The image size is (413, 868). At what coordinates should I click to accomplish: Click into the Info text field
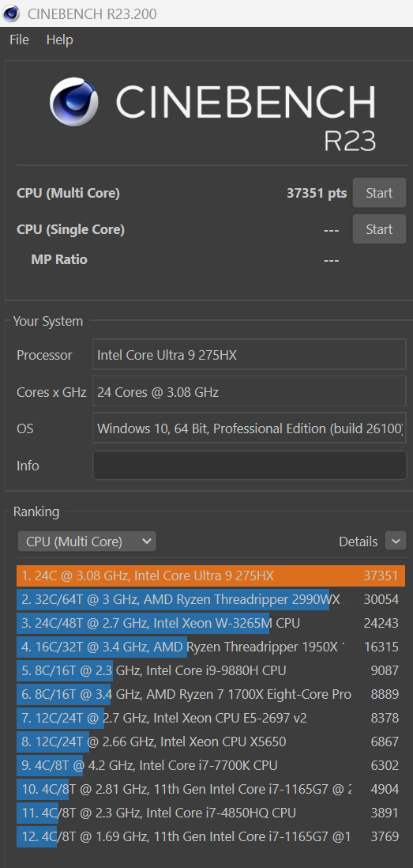[250, 465]
